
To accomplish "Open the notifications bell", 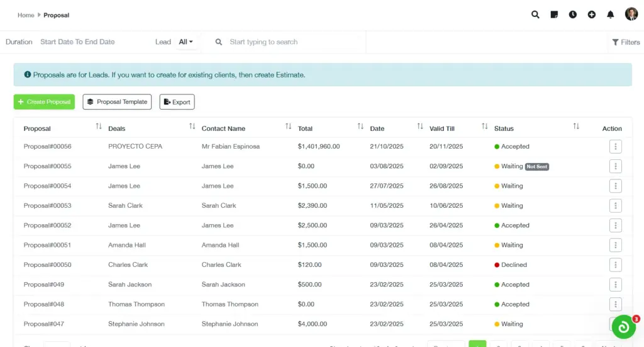I will click(x=610, y=14).
